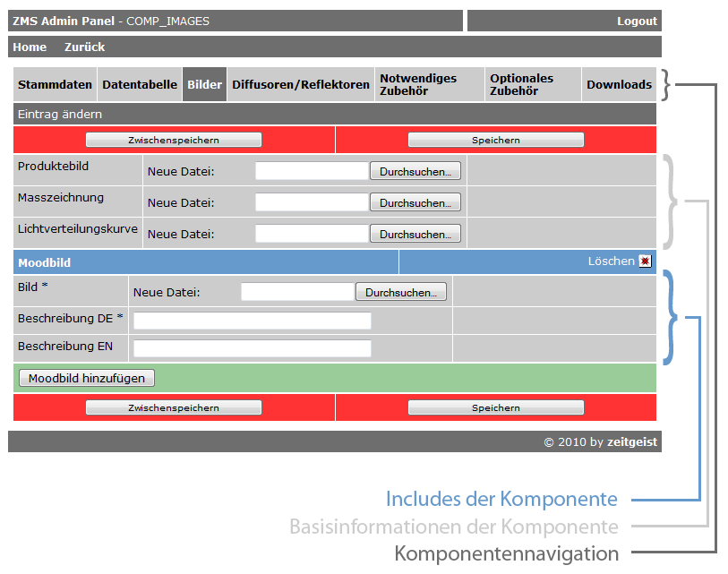Click the top Speichern button
The width and height of the screenshot is (728, 574).
(495, 139)
